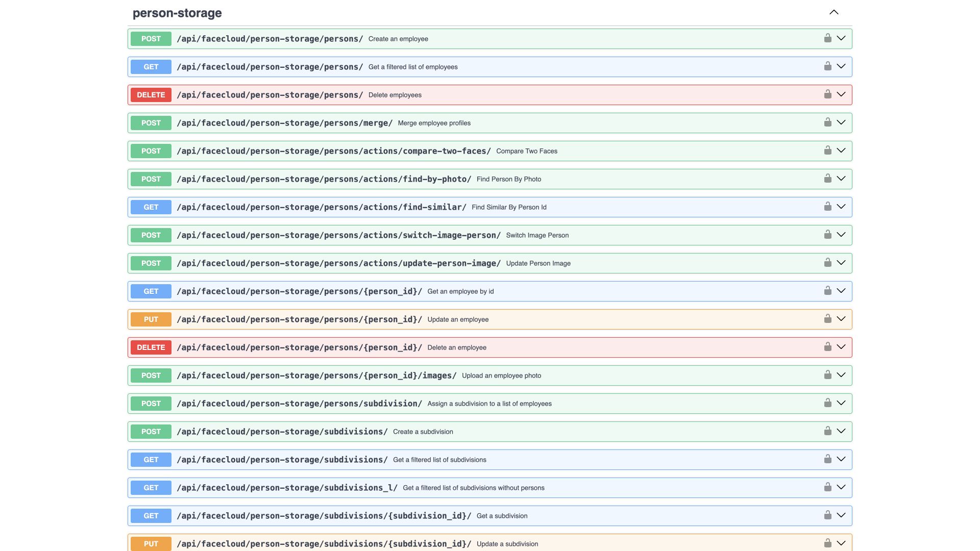Click the lock icon on Get an employee by id

coord(827,291)
